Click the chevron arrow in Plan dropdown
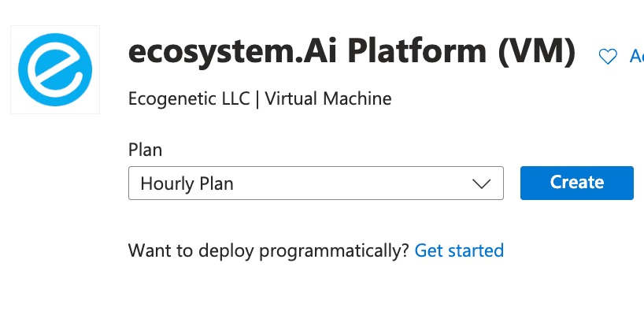The image size is (644, 315). (x=481, y=183)
